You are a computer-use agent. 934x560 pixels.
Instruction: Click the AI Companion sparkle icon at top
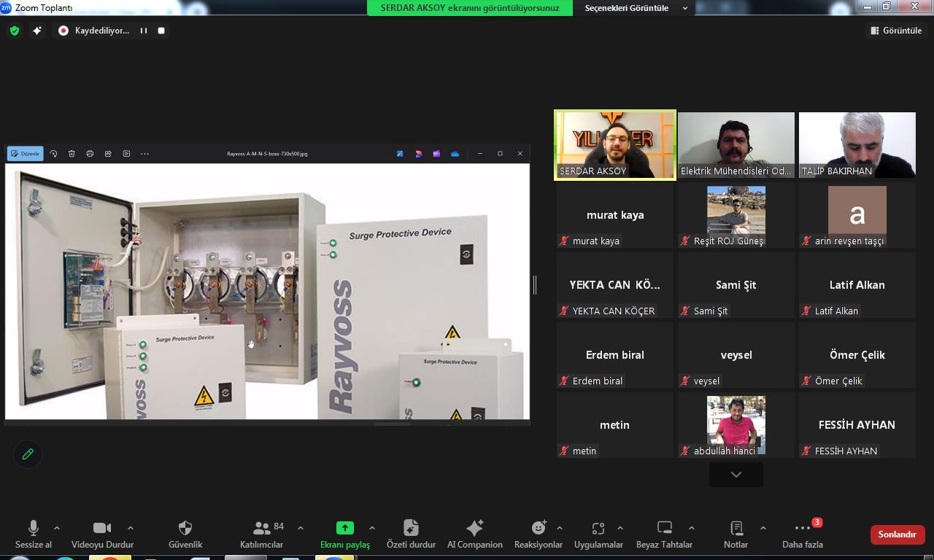[37, 31]
